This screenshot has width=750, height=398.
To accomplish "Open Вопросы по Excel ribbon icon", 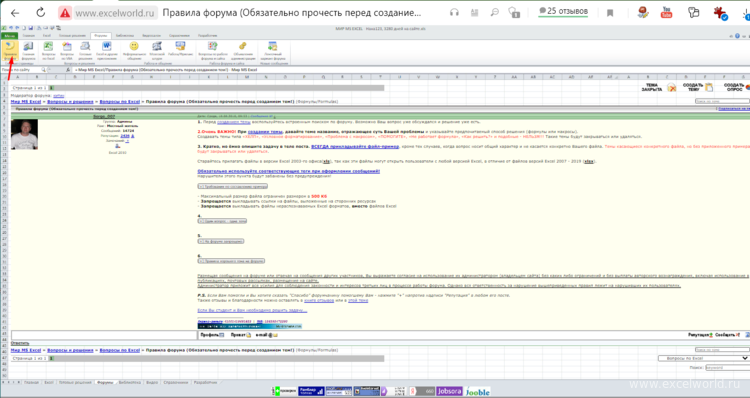I will coord(48,51).
